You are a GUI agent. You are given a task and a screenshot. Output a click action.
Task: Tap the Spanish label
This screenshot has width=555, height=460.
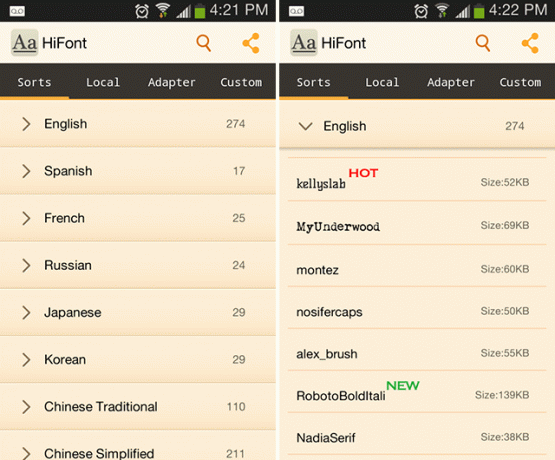68,171
